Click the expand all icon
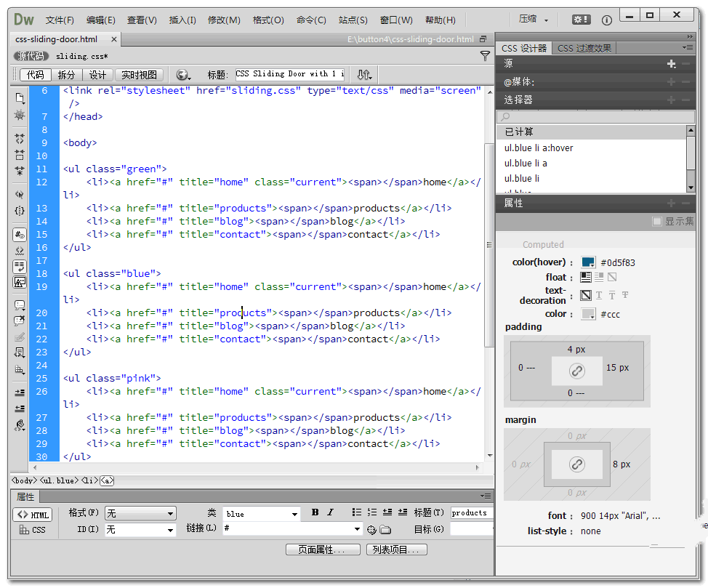Viewport: 708px width, 588px height. 20,171
